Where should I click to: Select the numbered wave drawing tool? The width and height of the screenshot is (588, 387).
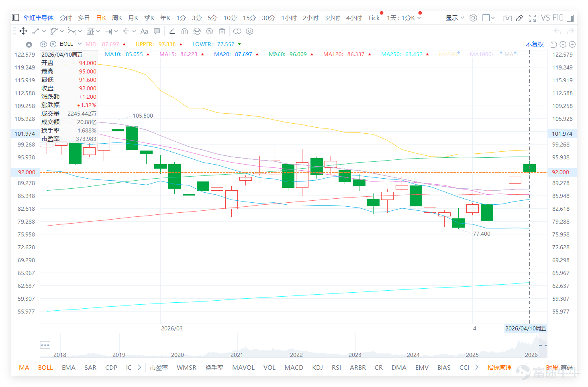tap(72, 31)
